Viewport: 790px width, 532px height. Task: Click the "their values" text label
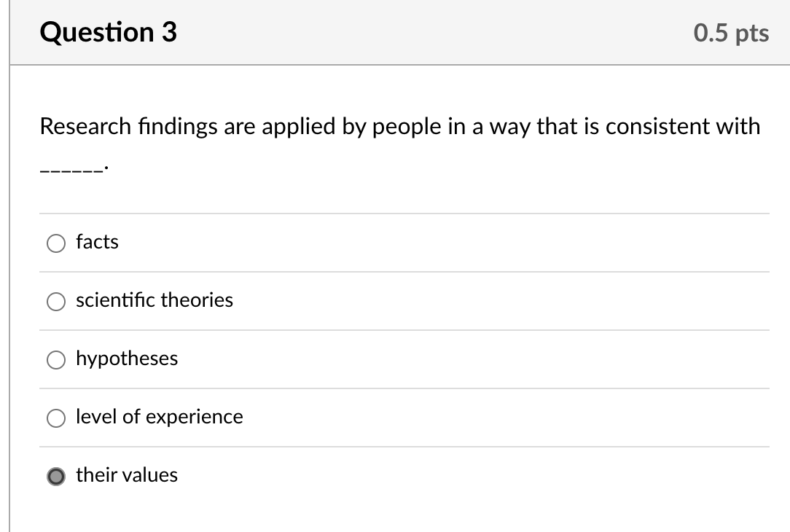[127, 475]
